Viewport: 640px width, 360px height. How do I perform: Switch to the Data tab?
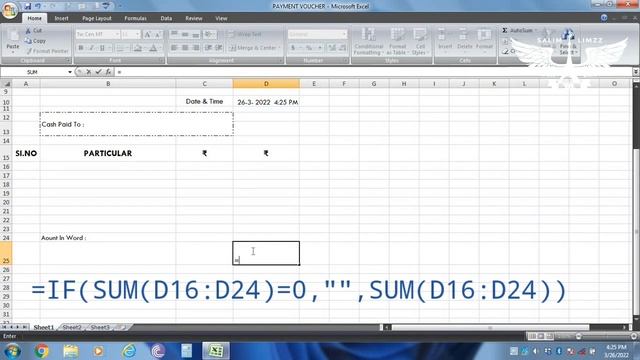[166, 18]
